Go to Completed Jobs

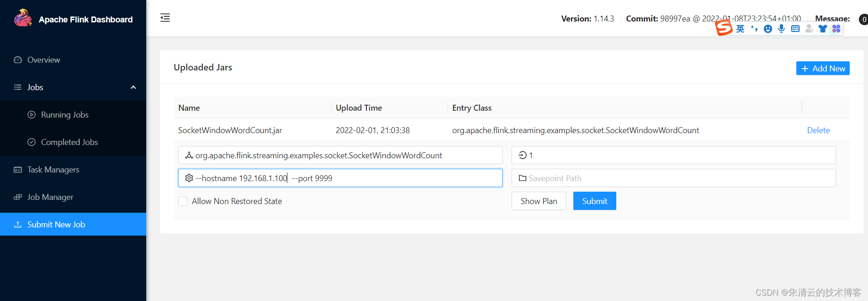point(73,142)
